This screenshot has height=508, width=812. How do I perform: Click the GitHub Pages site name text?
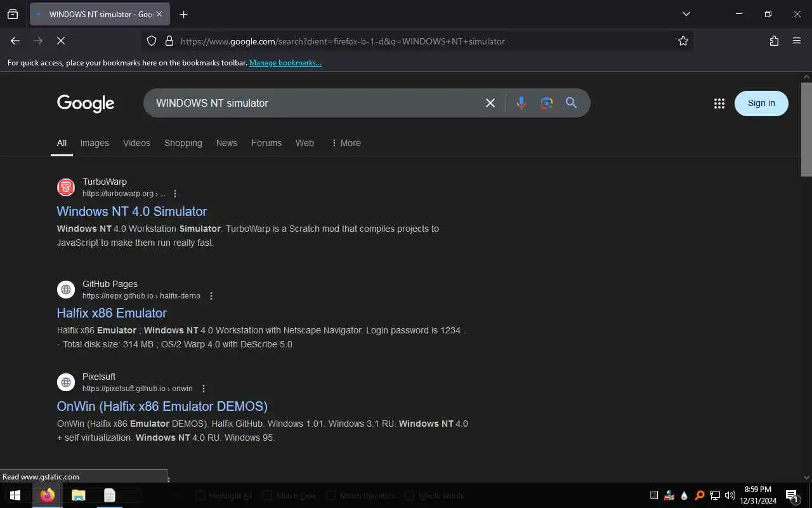[110, 284]
